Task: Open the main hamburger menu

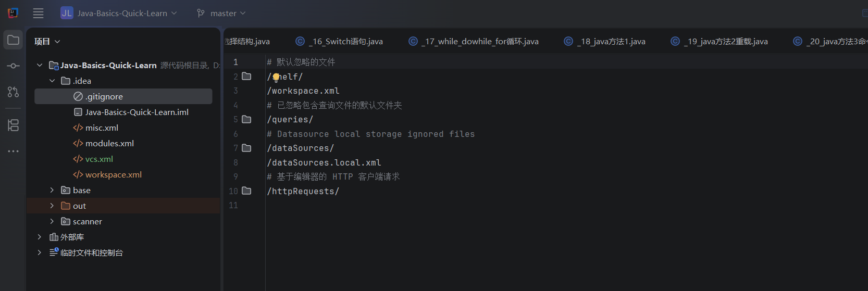Action: (x=38, y=14)
